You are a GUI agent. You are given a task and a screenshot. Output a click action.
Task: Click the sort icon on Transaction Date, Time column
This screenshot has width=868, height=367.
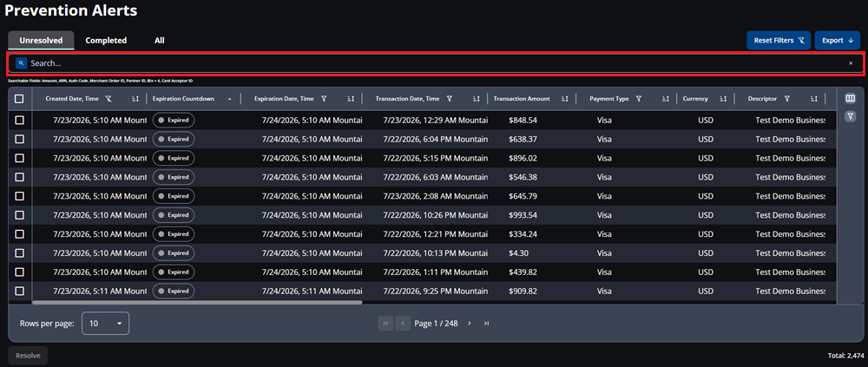[476, 99]
